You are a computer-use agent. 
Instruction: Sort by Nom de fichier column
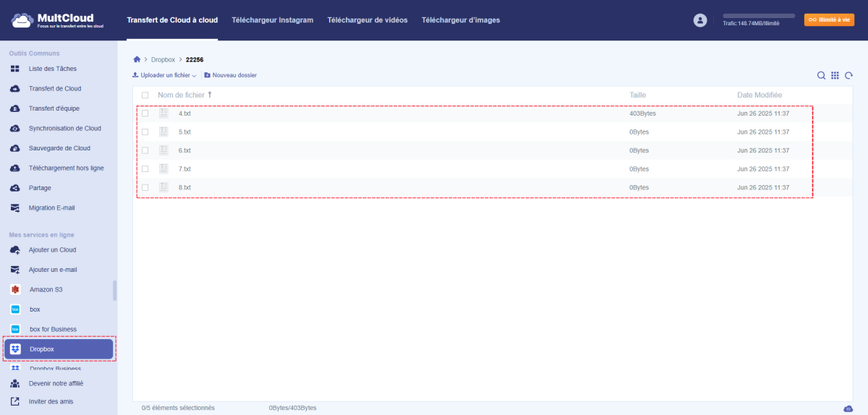[x=182, y=95]
